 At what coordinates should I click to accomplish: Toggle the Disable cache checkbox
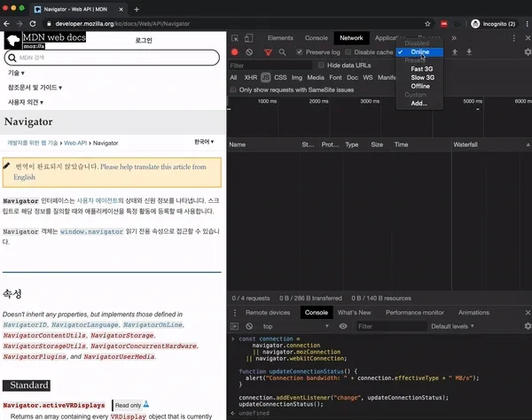click(x=348, y=52)
